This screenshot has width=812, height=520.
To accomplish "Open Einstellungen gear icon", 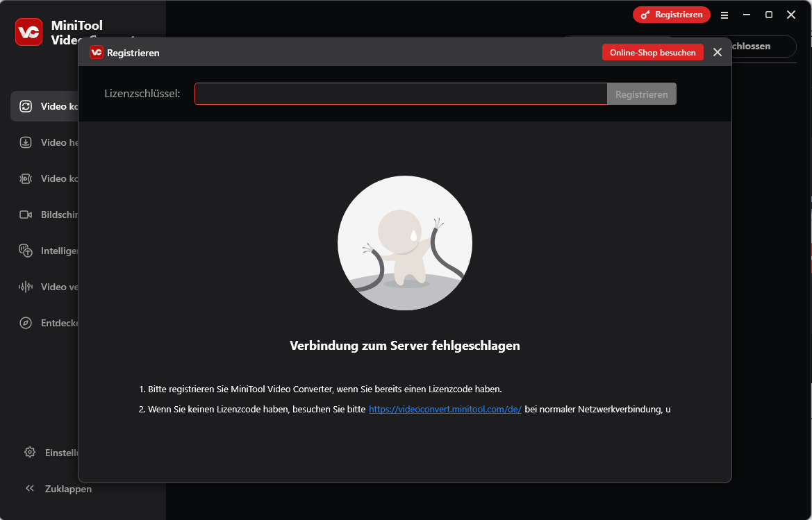I will (x=29, y=452).
